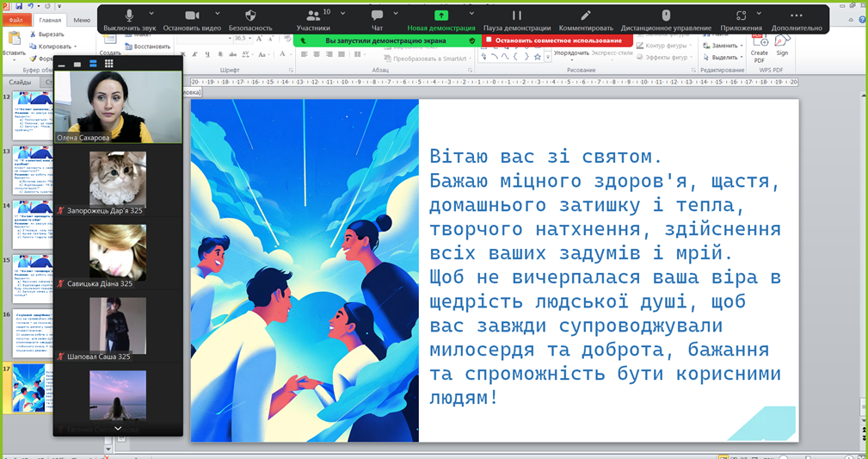
Task: Switch video panel to grid view icon
Action: pos(109,64)
